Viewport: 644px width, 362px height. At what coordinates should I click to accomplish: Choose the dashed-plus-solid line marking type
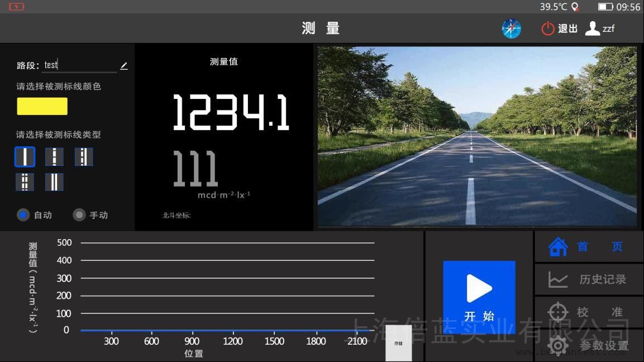(84, 157)
